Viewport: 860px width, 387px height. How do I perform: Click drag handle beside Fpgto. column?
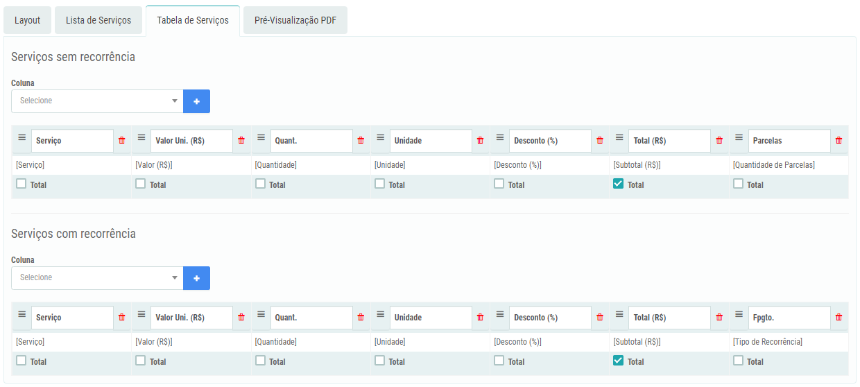[x=739, y=314]
